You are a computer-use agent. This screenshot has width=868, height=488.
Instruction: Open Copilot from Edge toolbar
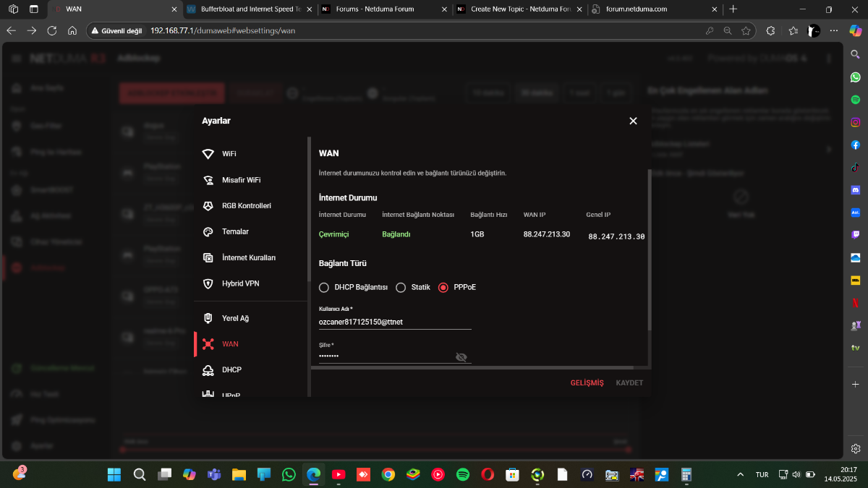click(x=856, y=31)
